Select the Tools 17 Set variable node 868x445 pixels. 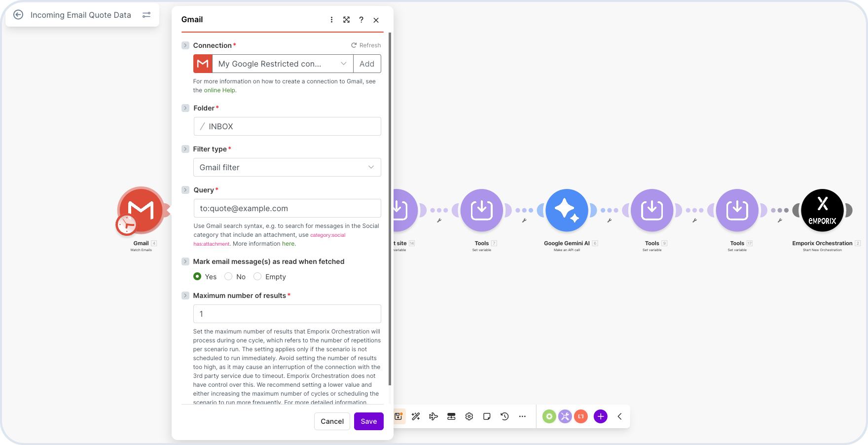(737, 210)
